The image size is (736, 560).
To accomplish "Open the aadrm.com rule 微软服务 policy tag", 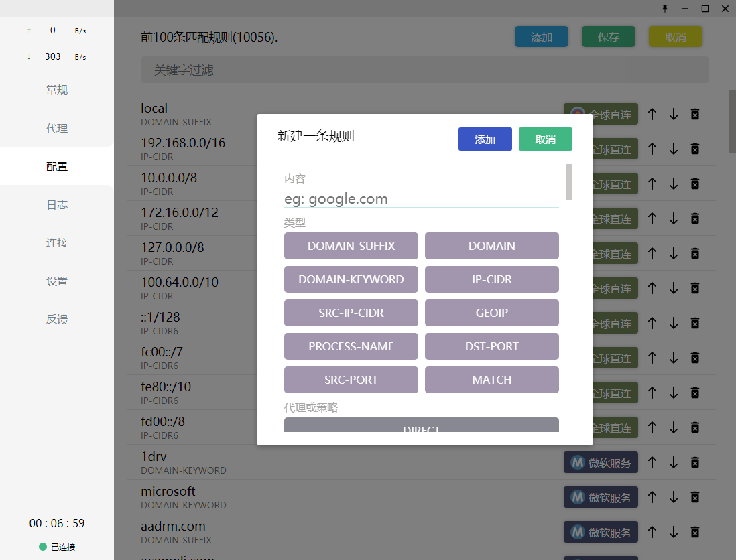I will 601,532.
